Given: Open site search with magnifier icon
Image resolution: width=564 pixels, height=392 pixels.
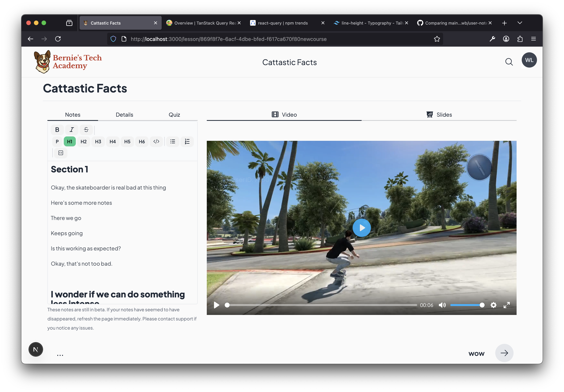Looking at the screenshot, I should click(509, 62).
